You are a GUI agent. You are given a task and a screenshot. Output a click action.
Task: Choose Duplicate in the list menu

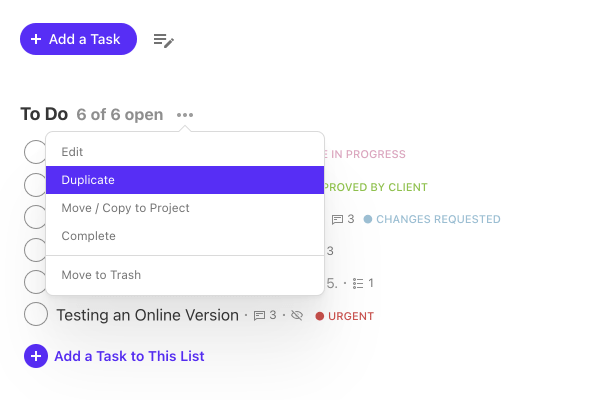click(x=185, y=180)
